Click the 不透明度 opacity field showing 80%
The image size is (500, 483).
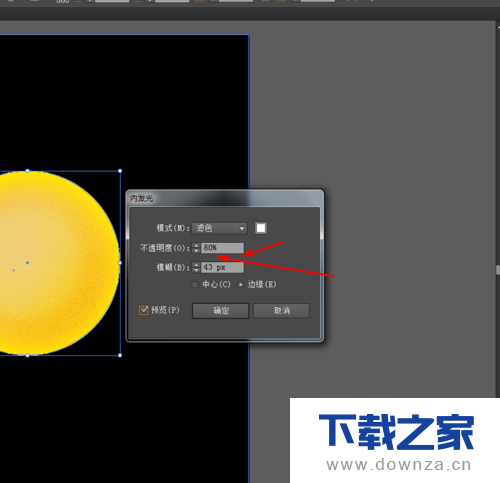222,248
